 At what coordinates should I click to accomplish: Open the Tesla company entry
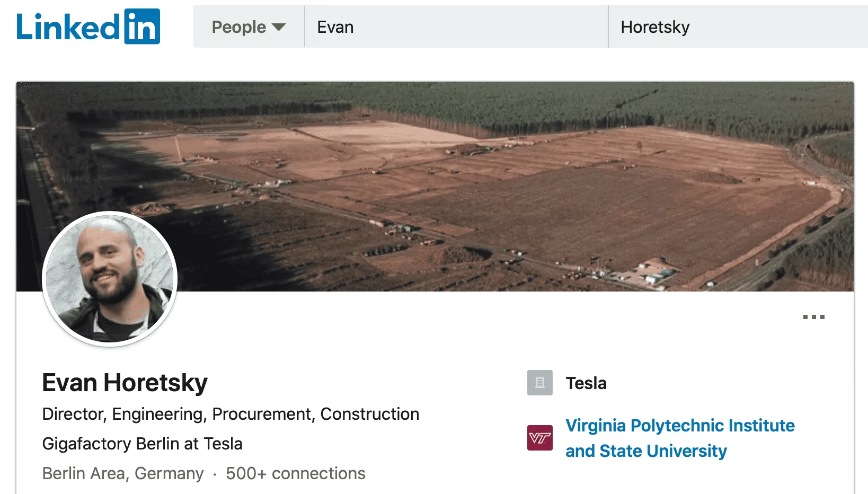[x=586, y=383]
